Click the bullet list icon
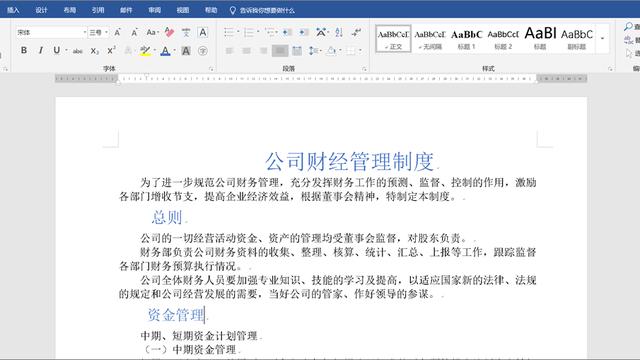Viewport: 640px width, 360px height. (229, 32)
